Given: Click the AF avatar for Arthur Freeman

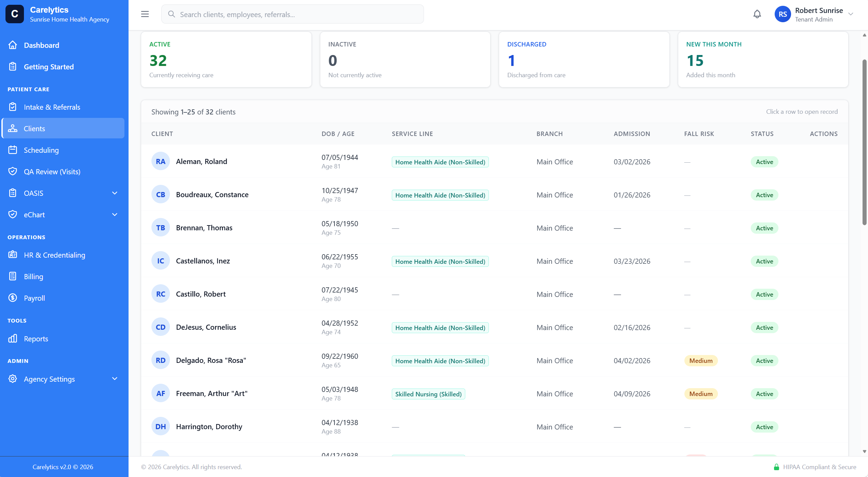Looking at the screenshot, I should click(161, 394).
